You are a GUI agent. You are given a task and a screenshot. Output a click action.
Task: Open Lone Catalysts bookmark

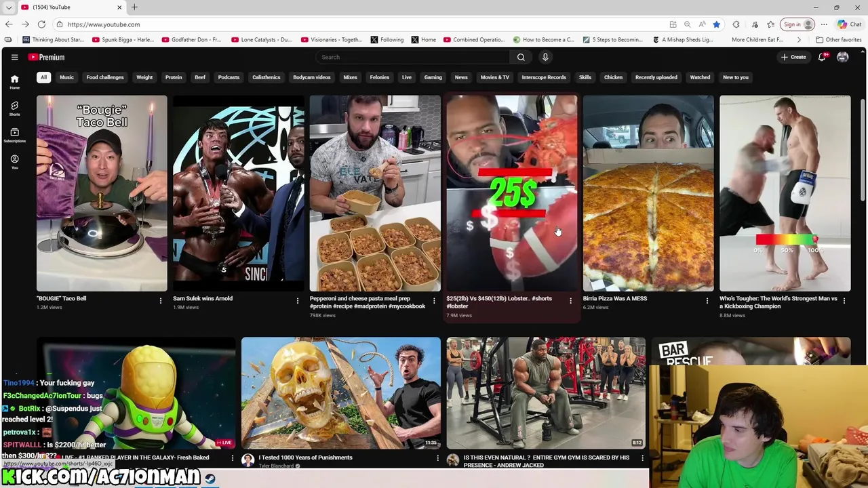tap(262, 39)
